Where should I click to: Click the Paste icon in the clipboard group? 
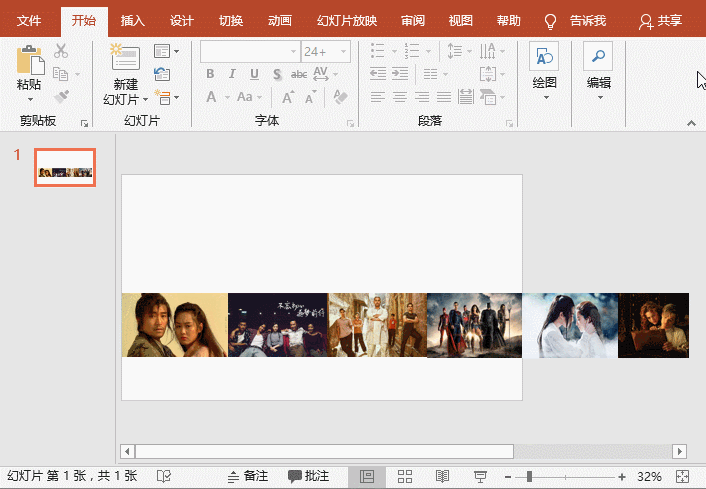pos(29,62)
